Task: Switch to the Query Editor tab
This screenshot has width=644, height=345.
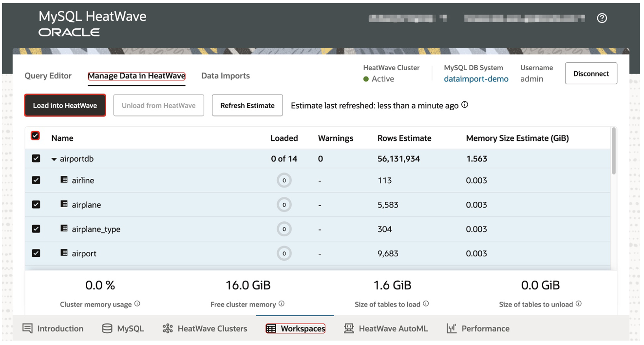Action: coord(48,76)
